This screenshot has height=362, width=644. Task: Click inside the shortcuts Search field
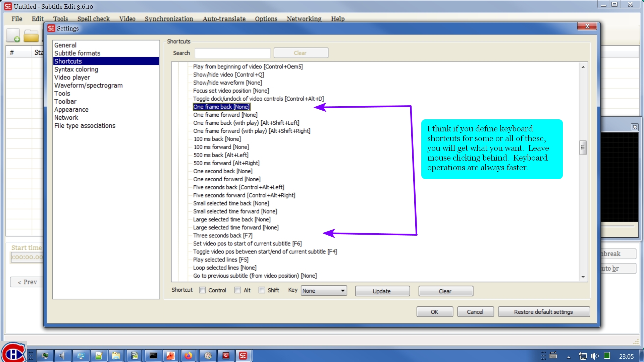[x=232, y=53]
